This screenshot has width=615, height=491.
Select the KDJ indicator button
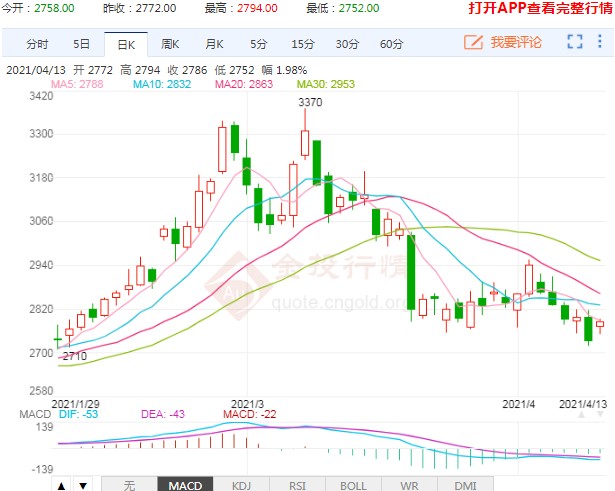click(241, 486)
